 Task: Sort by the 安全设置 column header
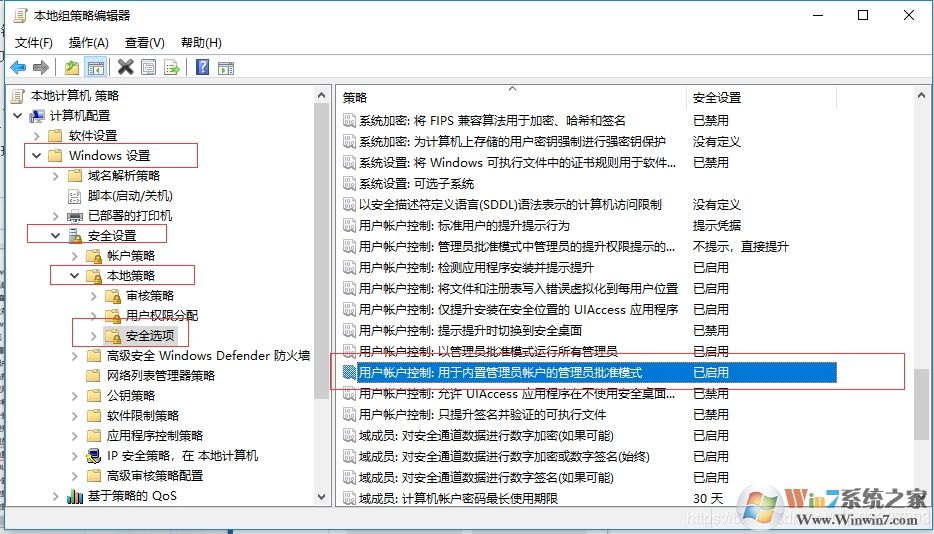(x=762, y=98)
